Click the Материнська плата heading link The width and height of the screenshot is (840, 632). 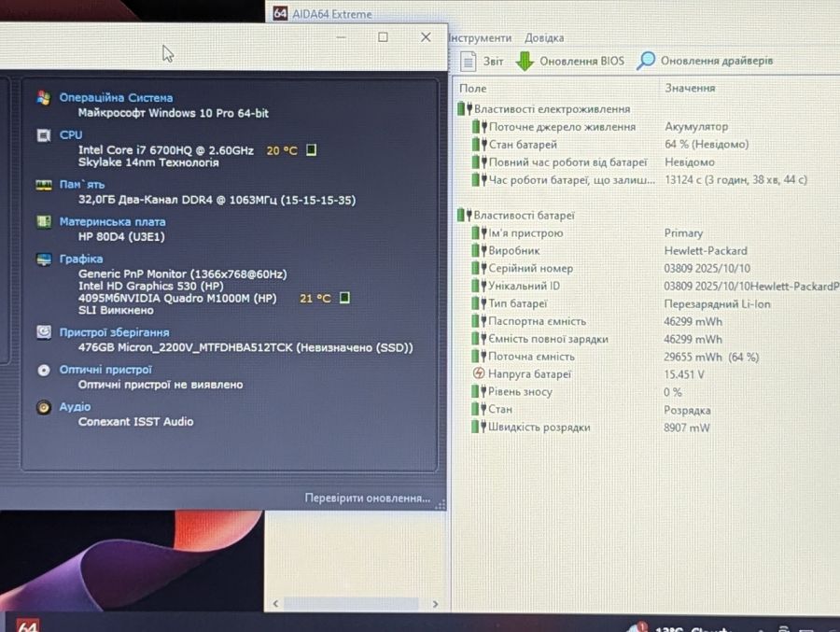click(112, 221)
